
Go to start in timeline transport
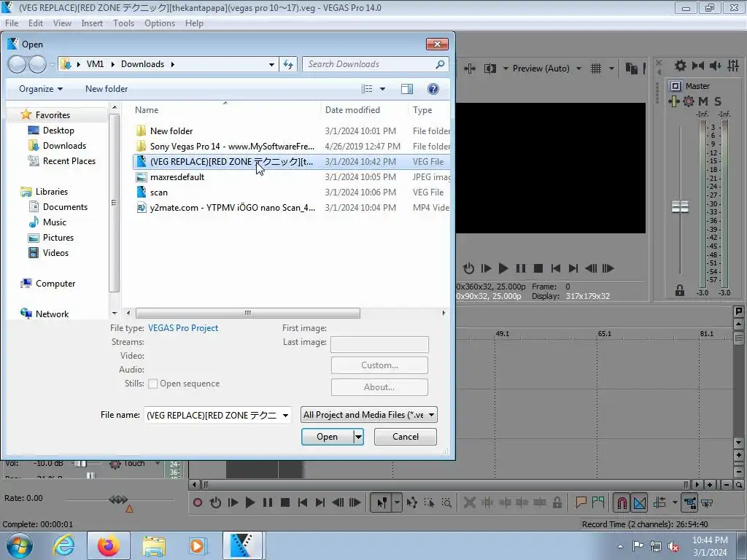point(302,502)
